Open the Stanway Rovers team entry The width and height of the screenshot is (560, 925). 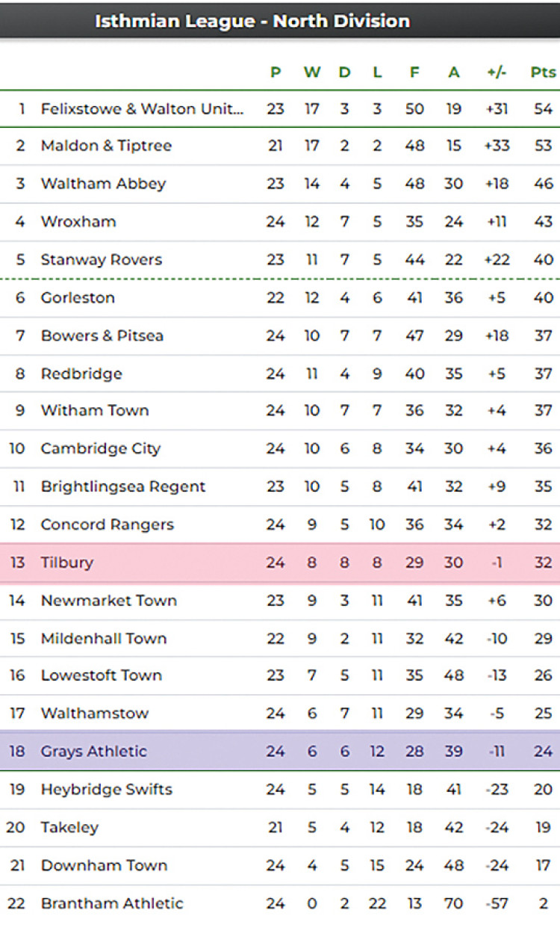pyautogui.click(x=101, y=260)
